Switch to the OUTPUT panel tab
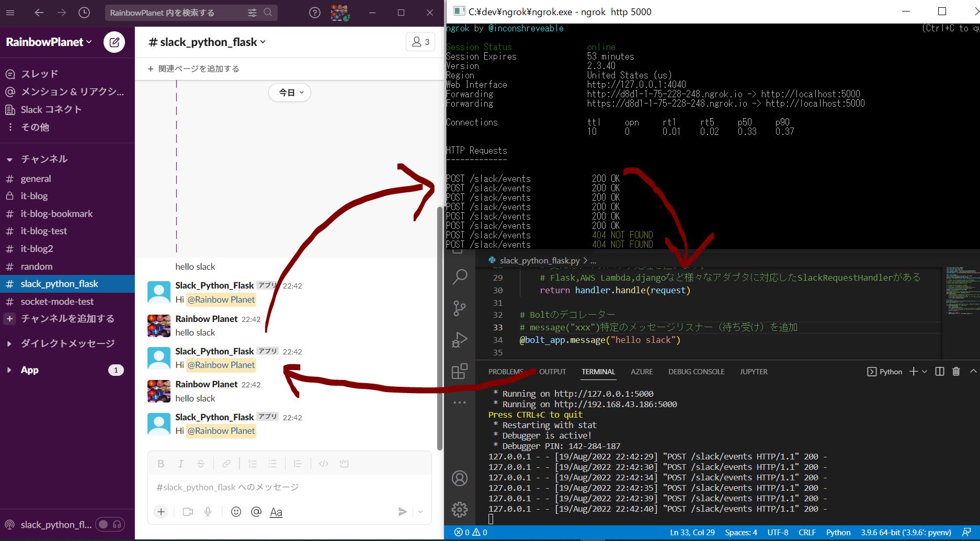 pyautogui.click(x=552, y=372)
